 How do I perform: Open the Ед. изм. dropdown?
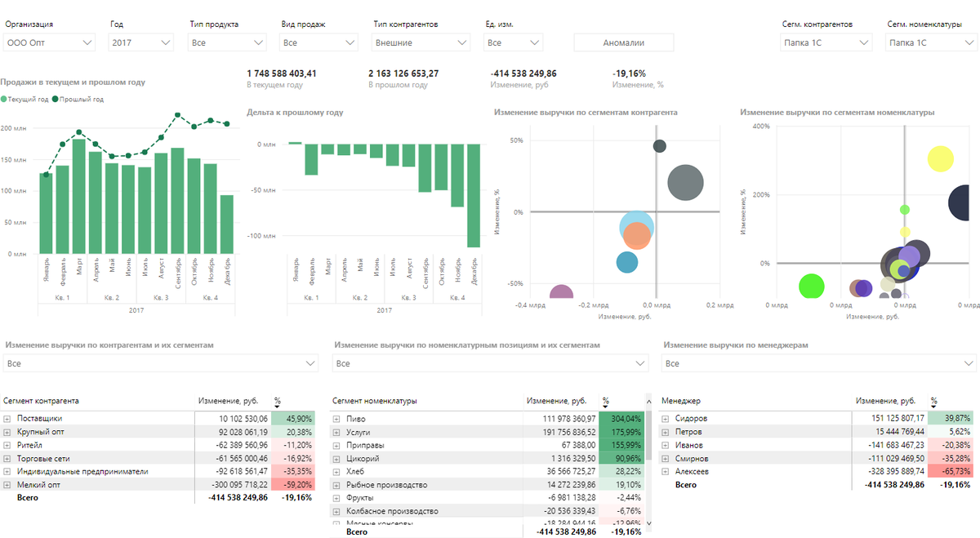click(x=513, y=42)
